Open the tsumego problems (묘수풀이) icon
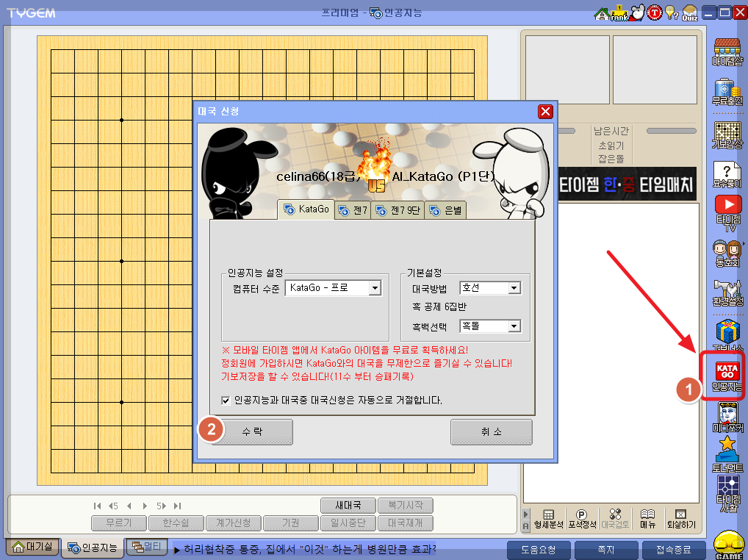This screenshot has width=748, height=560. click(x=727, y=175)
